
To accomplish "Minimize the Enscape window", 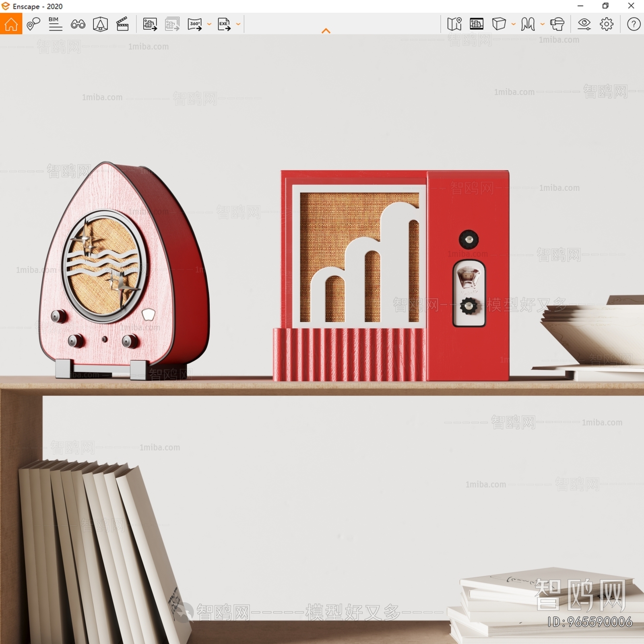I will (580, 6).
